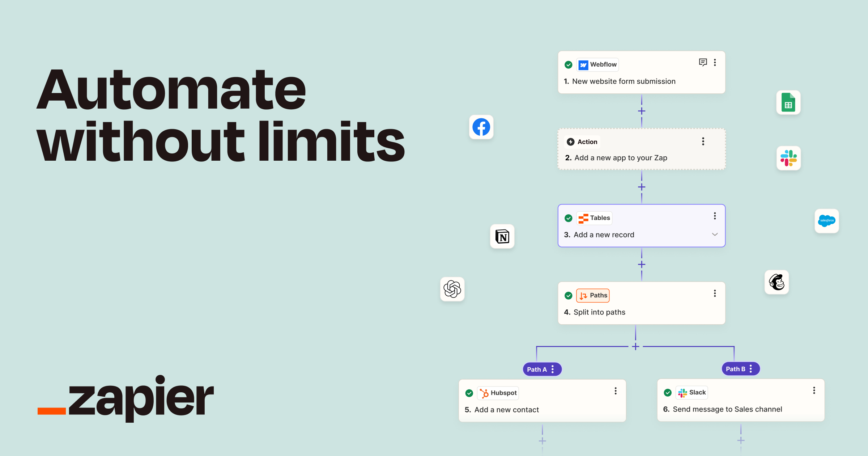This screenshot has width=868, height=456.
Task: Click the OpenAI ChatGPT icon
Action: (453, 288)
